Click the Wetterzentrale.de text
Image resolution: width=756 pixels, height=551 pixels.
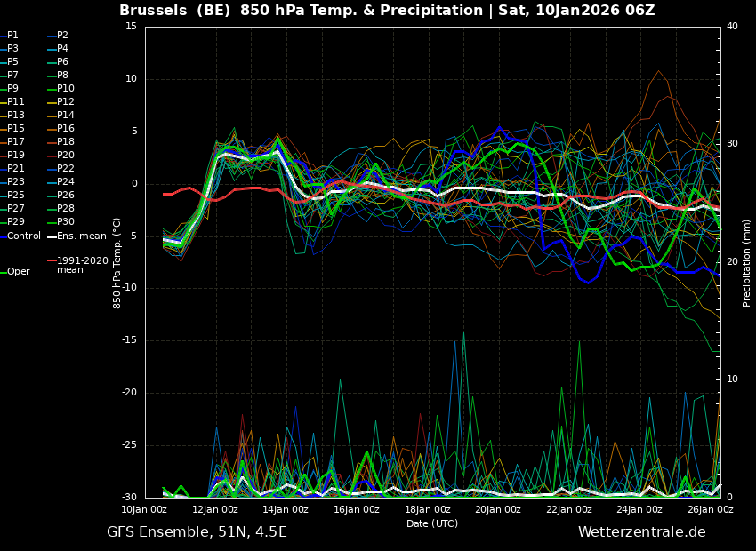pos(641,532)
